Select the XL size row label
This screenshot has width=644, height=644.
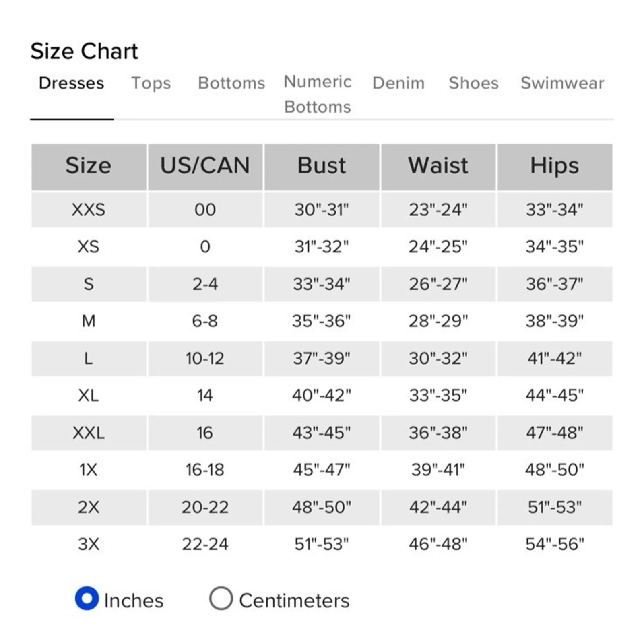(89, 396)
